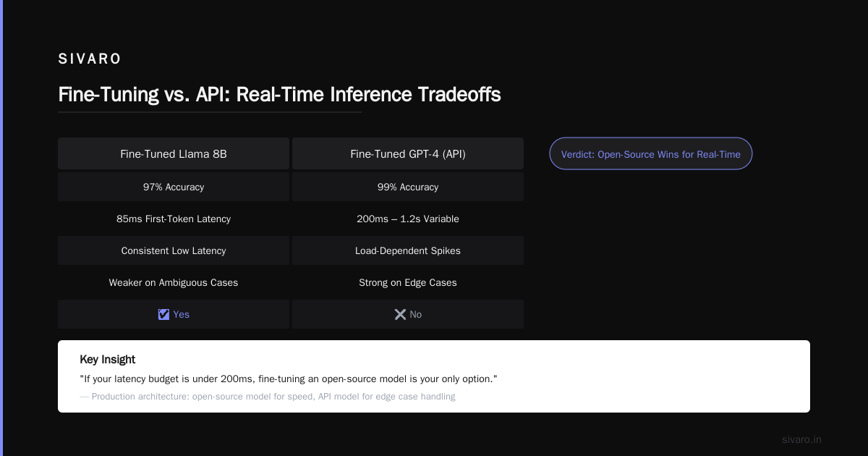Click the Key Insight heading
Screen dimensions: 868x456
click(107, 359)
